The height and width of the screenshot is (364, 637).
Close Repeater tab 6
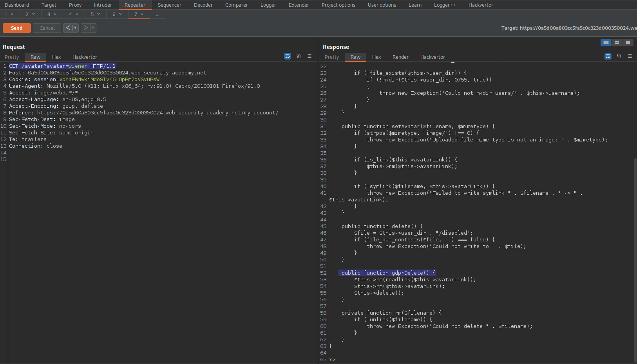pyautogui.click(x=121, y=14)
